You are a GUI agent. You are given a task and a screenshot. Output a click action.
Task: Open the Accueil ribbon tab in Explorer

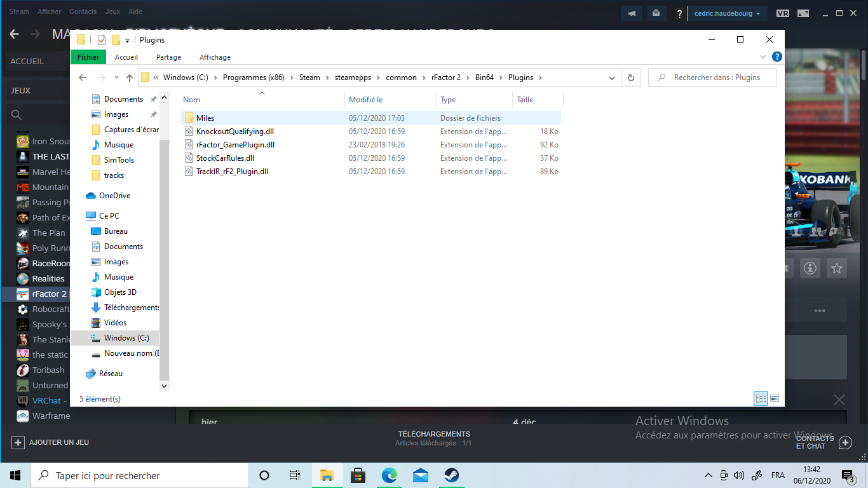pos(126,57)
